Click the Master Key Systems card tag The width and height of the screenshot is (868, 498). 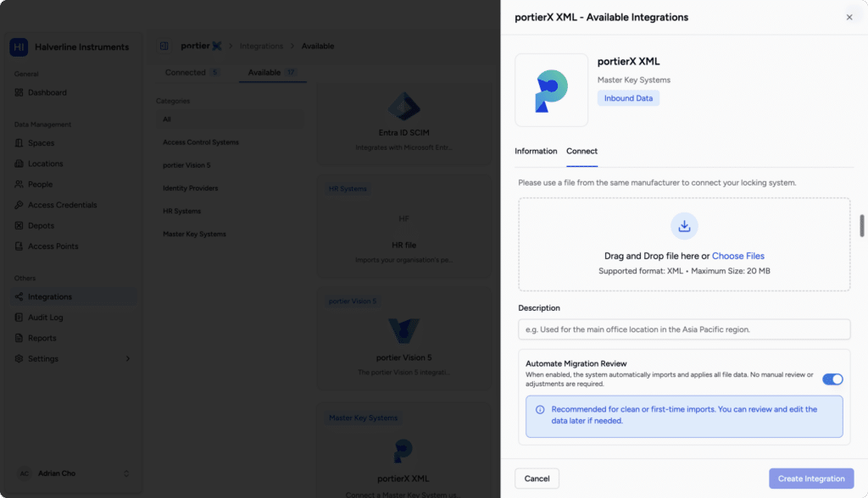click(x=363, y=418)
